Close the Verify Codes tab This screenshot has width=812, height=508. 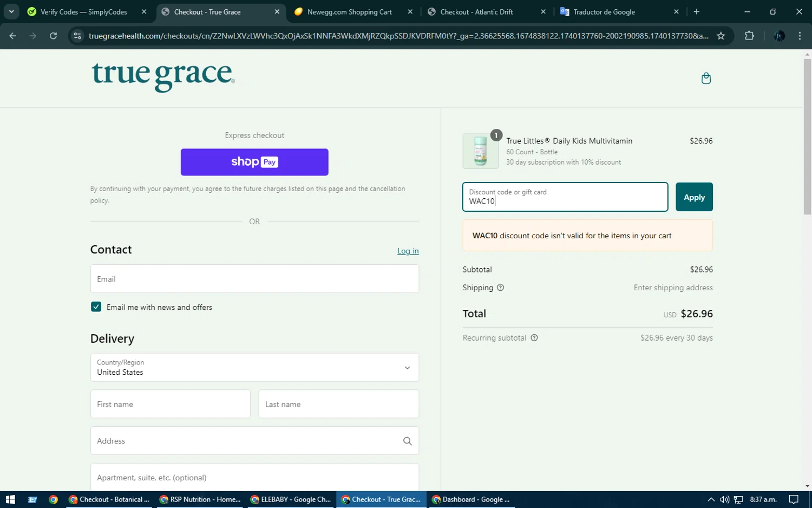point(143,12)
